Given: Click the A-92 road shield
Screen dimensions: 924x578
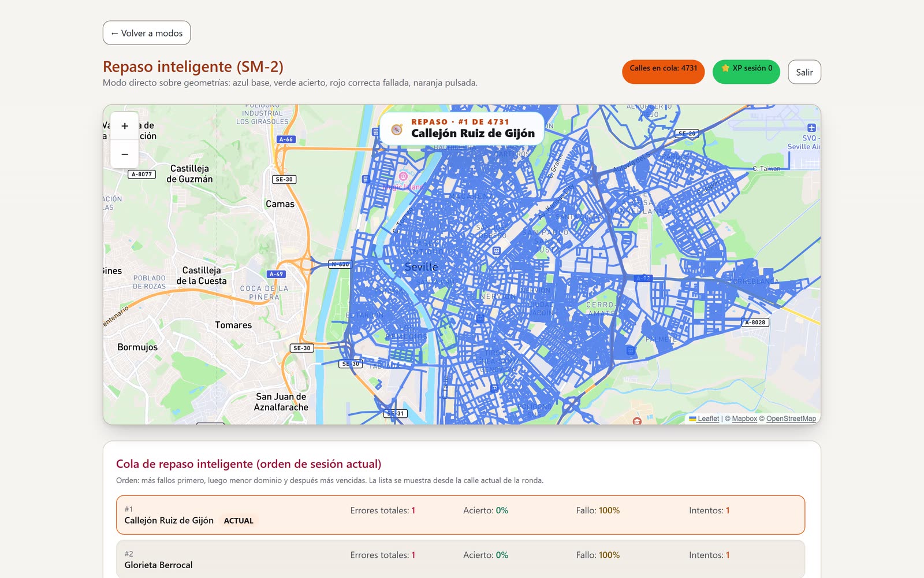Looking at the screenshot, I should click(x=643, y=279).
